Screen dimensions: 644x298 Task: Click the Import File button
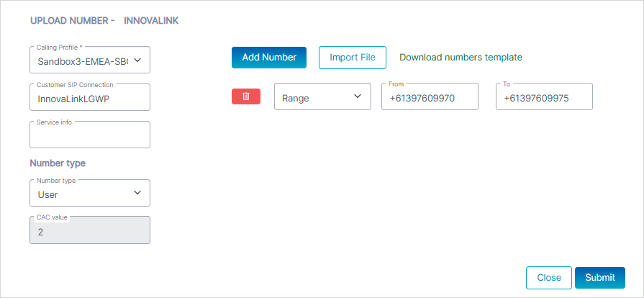pyautogui.click(x=353, y=58)
